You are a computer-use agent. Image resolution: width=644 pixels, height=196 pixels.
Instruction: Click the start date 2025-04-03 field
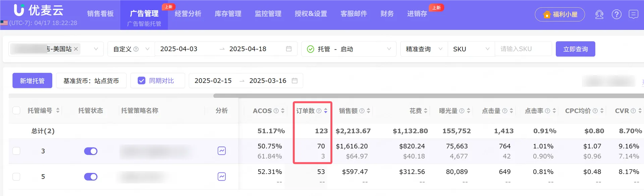[x=179, y=49]
